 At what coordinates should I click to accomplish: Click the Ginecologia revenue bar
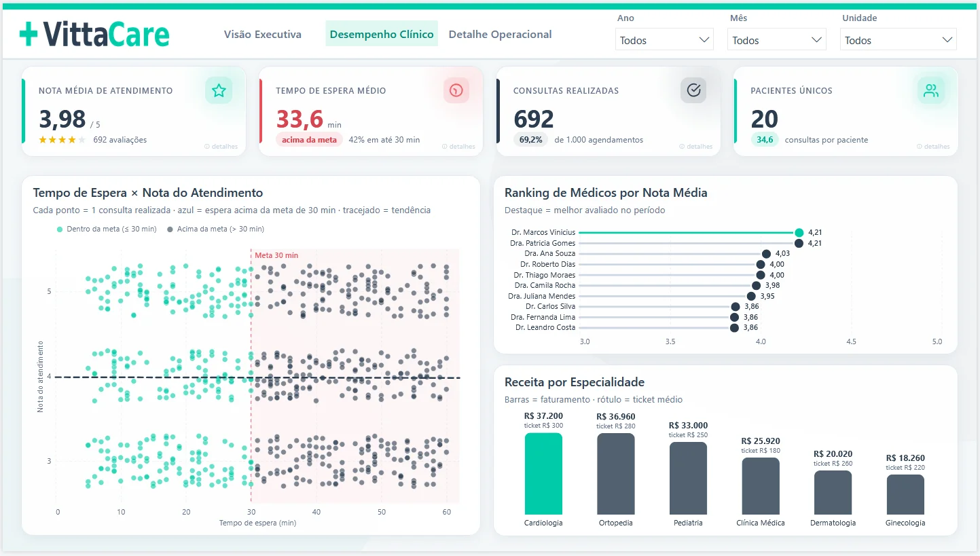905,495
